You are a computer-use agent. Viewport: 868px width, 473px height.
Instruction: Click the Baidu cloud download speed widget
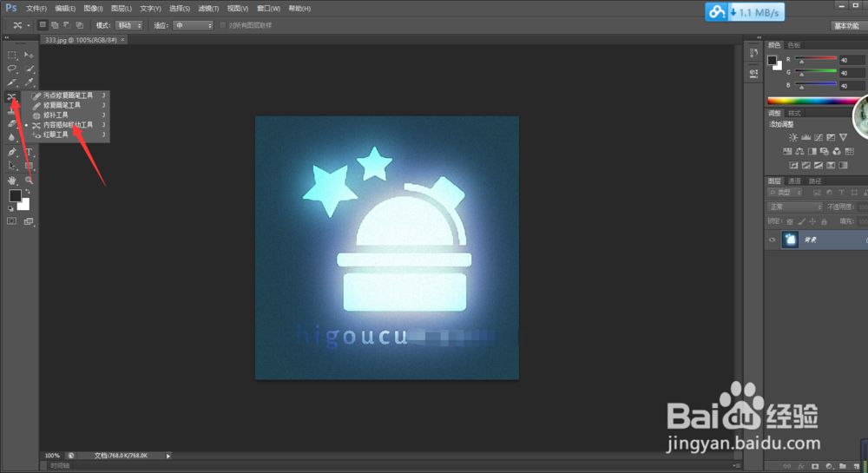745,12
